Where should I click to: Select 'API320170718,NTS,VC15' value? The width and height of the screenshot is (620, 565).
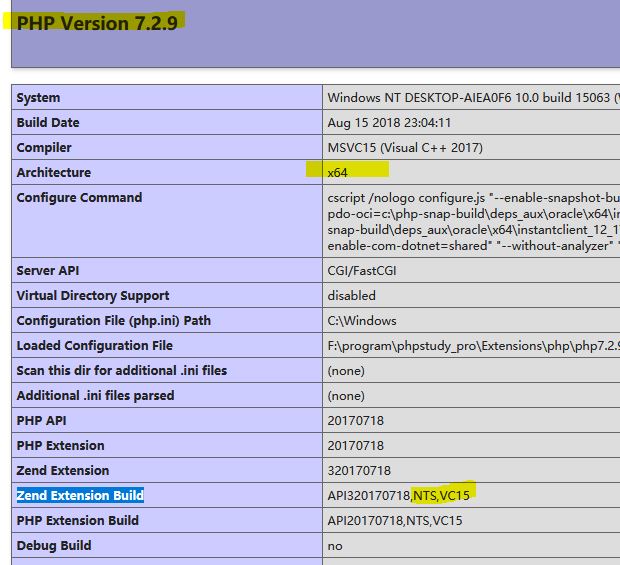(x=399, y=495)
